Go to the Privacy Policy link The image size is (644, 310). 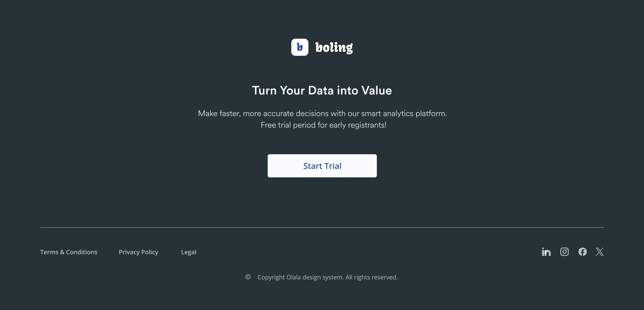pos(138,252)
